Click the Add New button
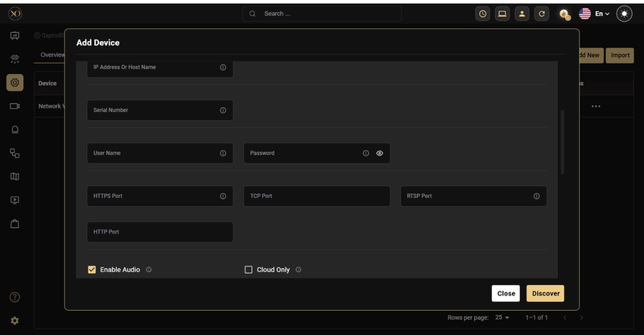Image resolution: width=644 pixels, height=335 pixels. 591,55
